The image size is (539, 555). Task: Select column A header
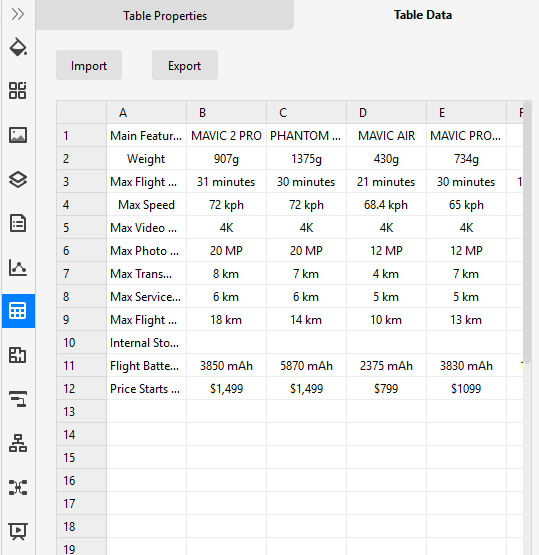147,113
